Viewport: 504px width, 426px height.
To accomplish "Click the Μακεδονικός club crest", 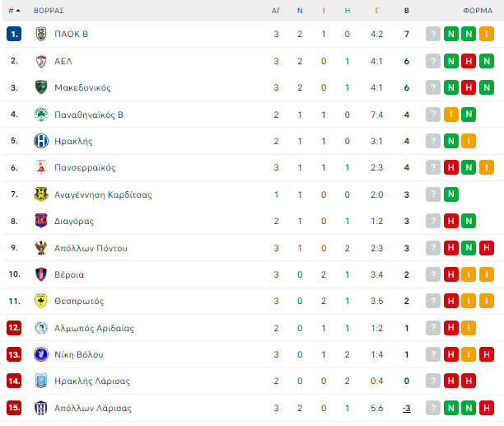I will [x=41, y=87].
